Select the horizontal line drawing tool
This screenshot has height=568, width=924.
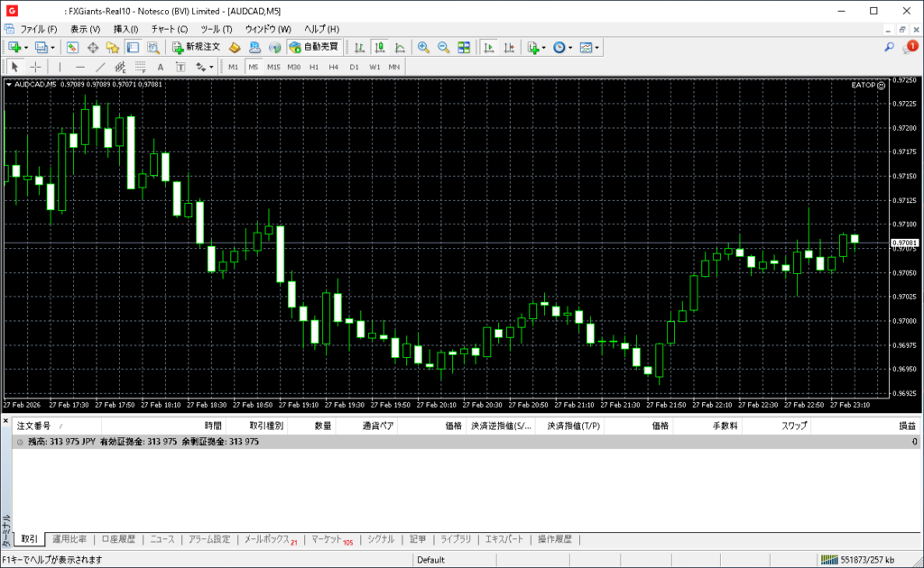pos(80,67)
